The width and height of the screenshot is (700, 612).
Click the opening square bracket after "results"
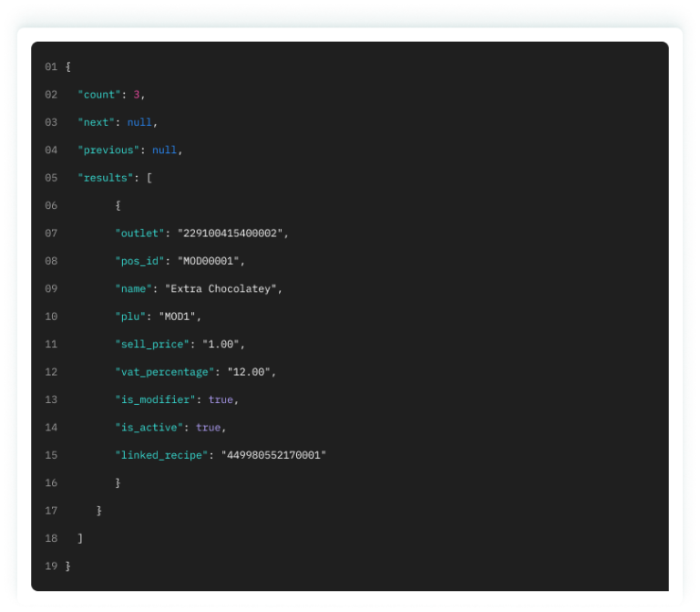point(149,178)
